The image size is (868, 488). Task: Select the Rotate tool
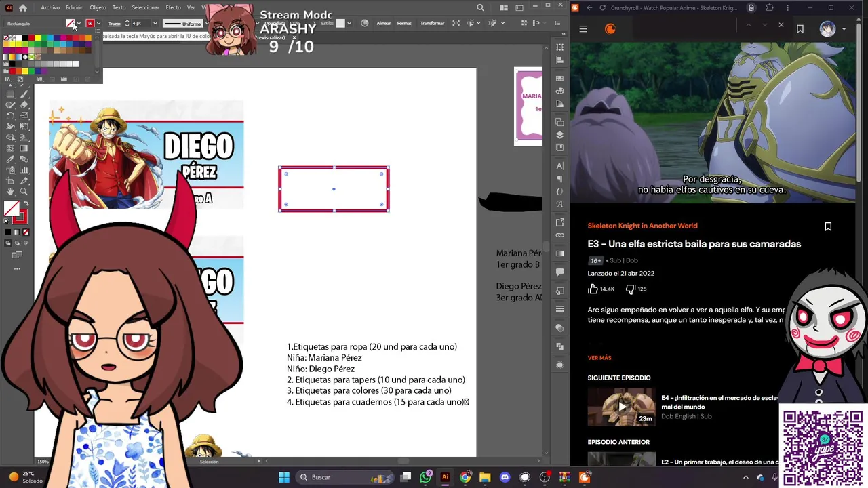click(10, 115)
